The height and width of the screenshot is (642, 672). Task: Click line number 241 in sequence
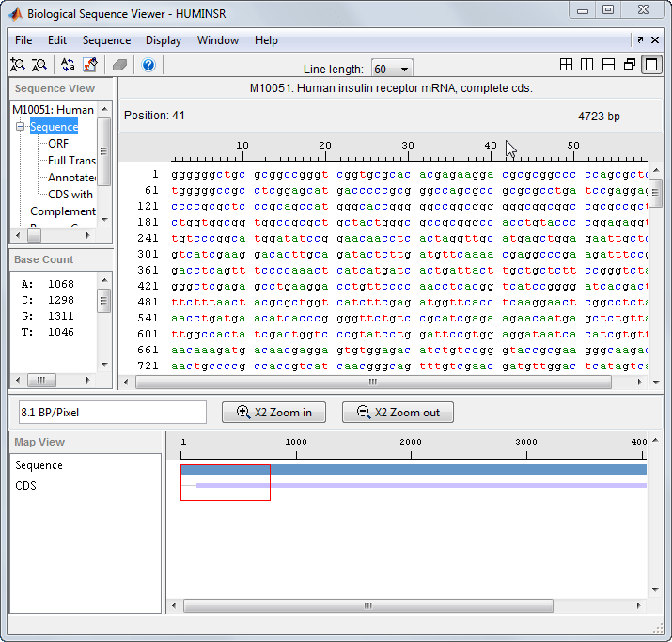148,238
